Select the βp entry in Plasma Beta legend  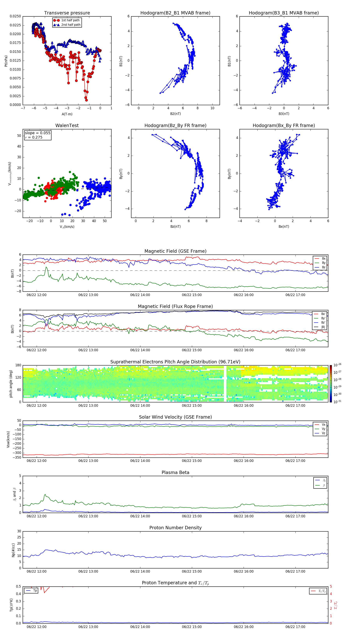321,480
